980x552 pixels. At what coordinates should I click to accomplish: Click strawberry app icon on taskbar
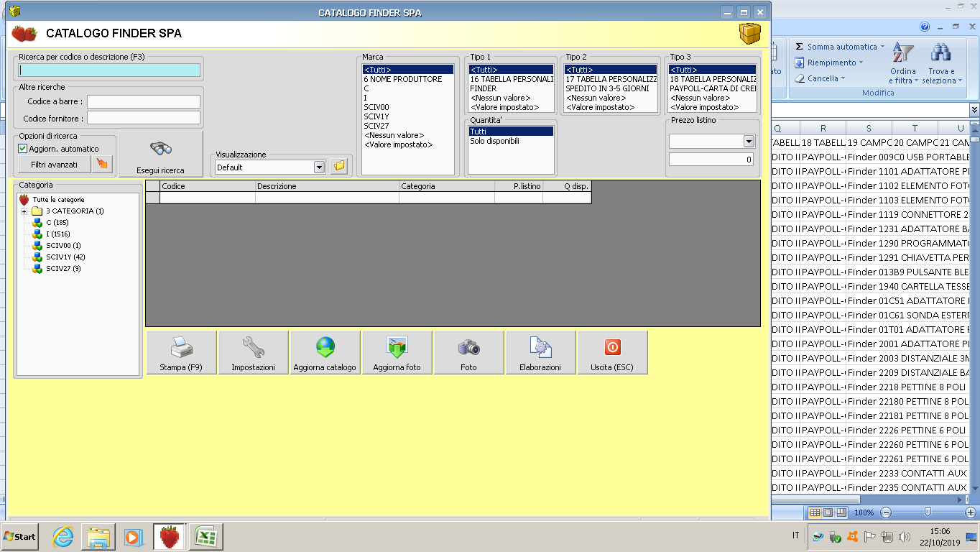(170, 537)
